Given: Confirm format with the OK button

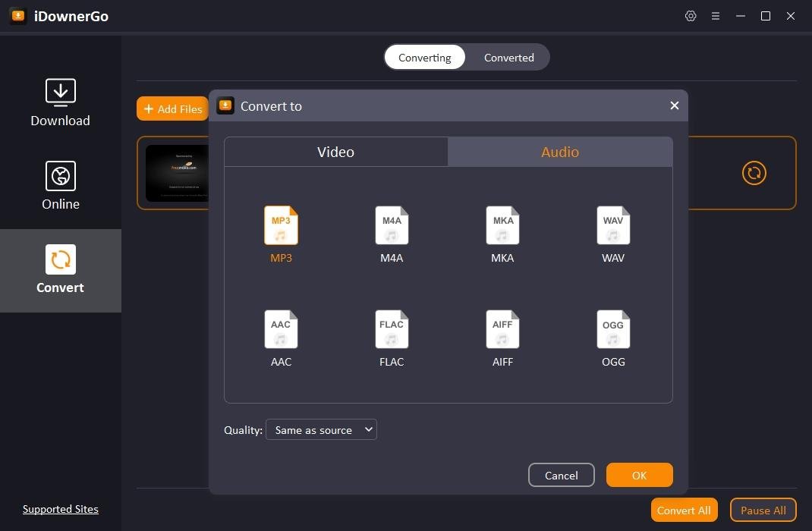Looking at the screenshot, I should point(639,476).
